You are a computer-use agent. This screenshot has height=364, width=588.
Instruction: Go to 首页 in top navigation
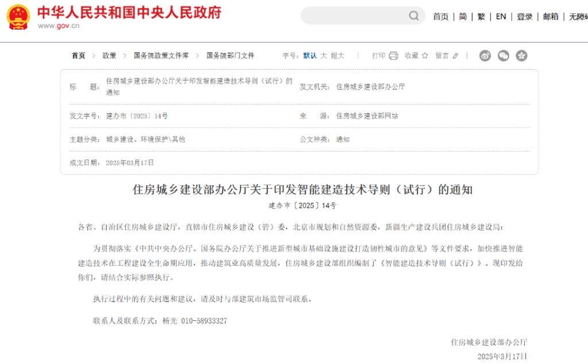(x=440, y=17)
